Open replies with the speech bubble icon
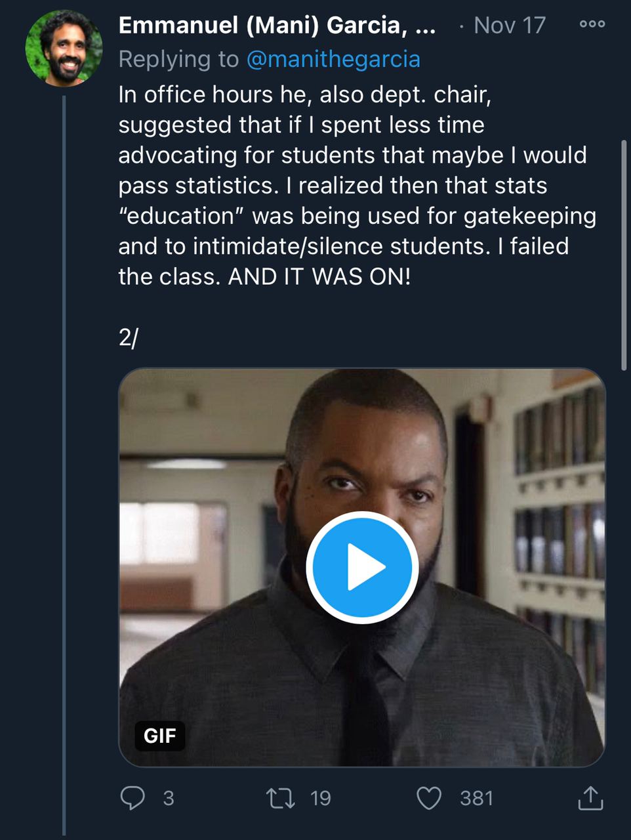 point(133,798)
